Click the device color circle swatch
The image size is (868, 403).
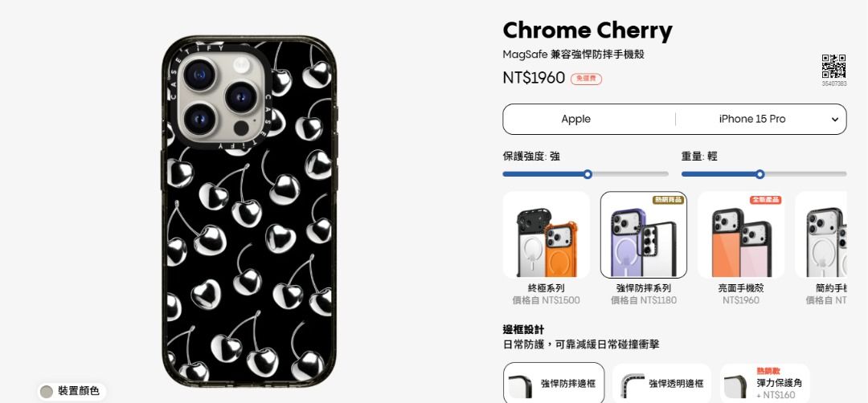pyautogui.click(x=47, y=392)
